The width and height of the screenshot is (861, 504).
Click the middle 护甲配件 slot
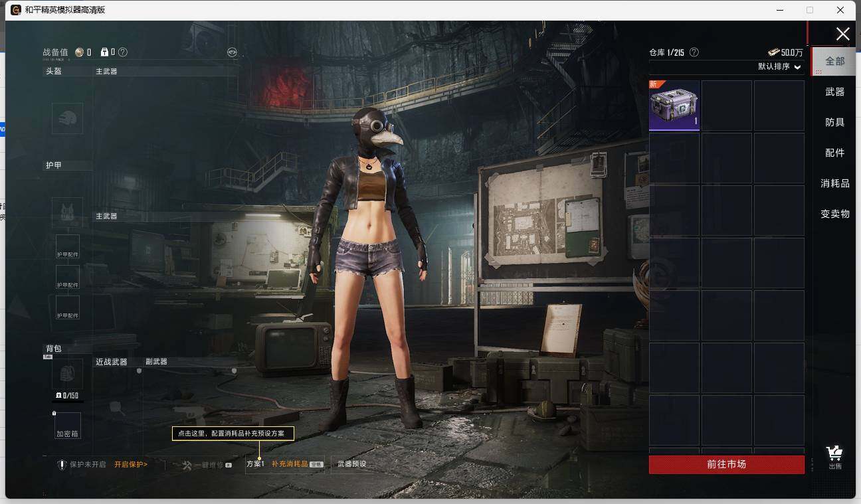click(x=68, y=278)
